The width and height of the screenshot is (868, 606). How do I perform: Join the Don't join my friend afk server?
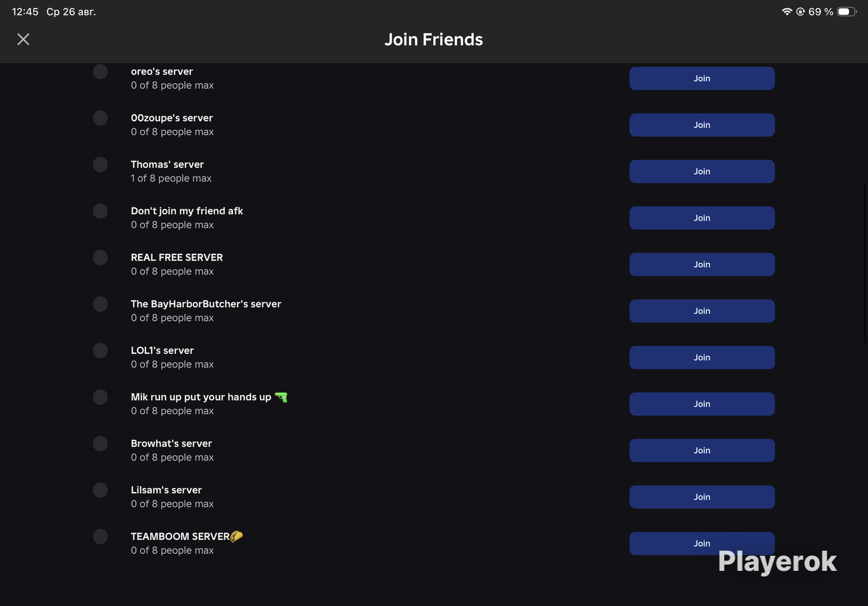702,218
